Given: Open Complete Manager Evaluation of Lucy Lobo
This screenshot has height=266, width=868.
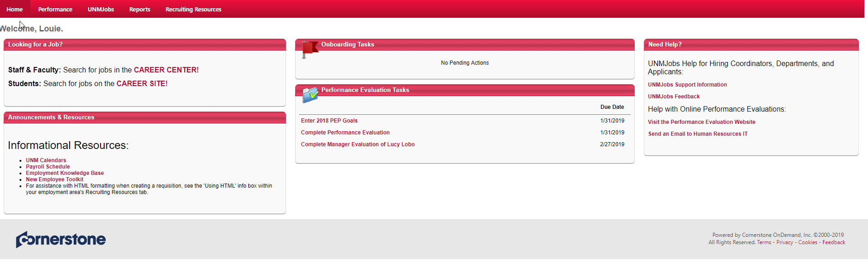Looking at the screenshot, I should [358, 144].
